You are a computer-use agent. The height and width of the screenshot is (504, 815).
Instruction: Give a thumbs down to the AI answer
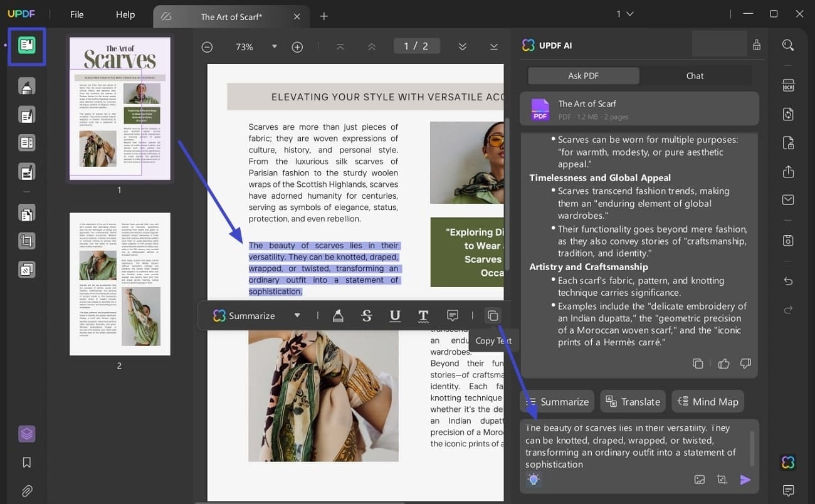pyautogui.click(x=745, y=363)
